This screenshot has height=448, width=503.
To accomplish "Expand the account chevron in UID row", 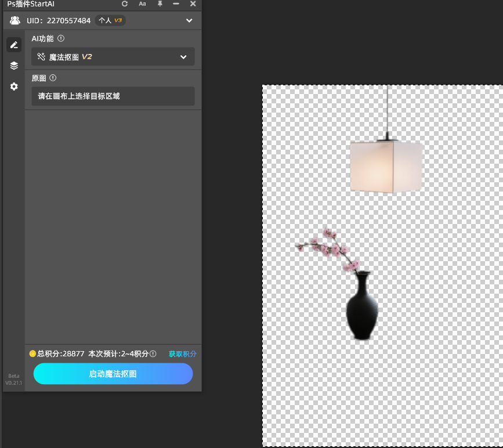I will (189, 21).
